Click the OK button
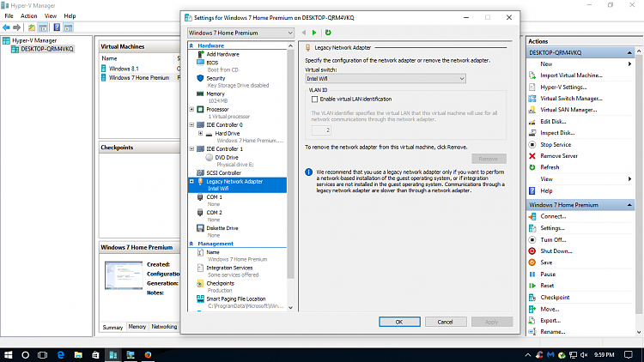The width and height of the screenshot is (644, 362). [x=399, y=322]
